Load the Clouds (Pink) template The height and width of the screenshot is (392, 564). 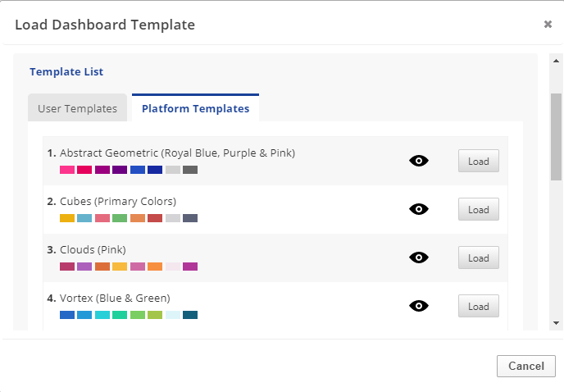click(478, 258)
